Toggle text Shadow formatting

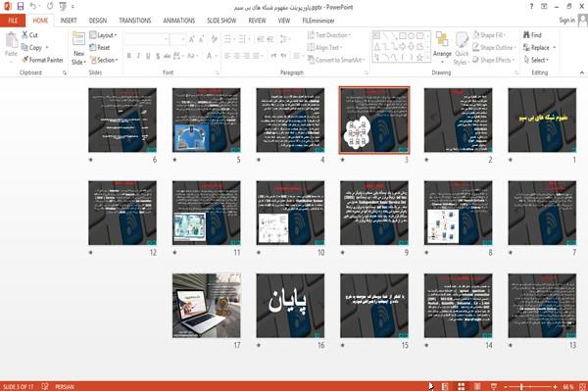coord(158,56)
